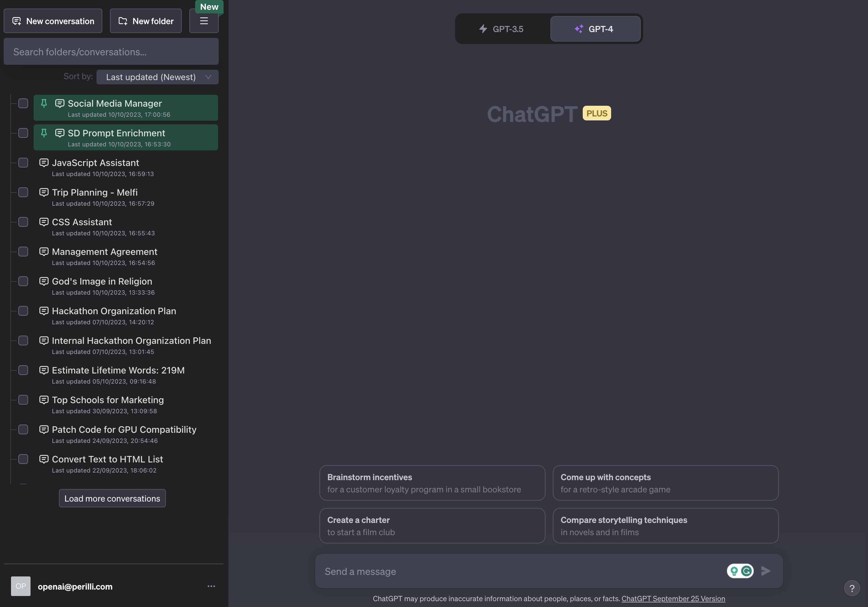Viewport: 868px width, 607px height.
Task: Click the chat icon beside CSS Assistant
Action: tap(44, 222)
